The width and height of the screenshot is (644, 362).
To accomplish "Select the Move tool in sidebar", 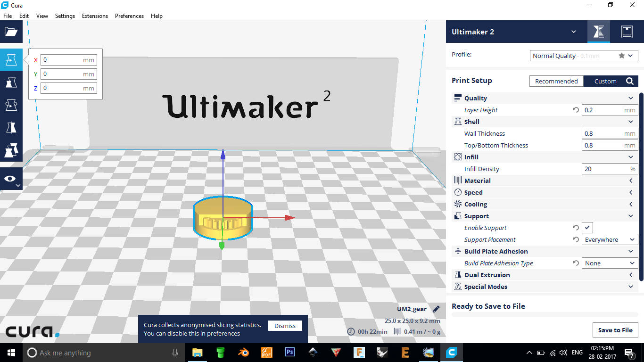I will pyautogui.click(x=11, y=60).
